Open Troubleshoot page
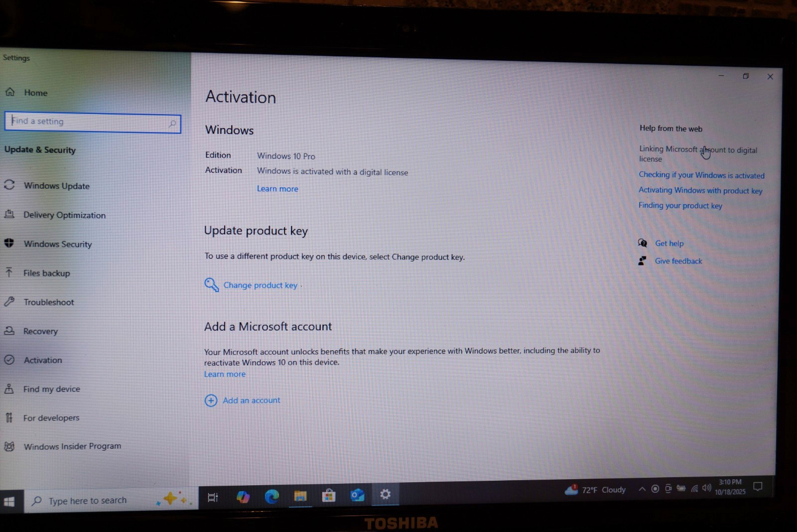 coord(39,302)
